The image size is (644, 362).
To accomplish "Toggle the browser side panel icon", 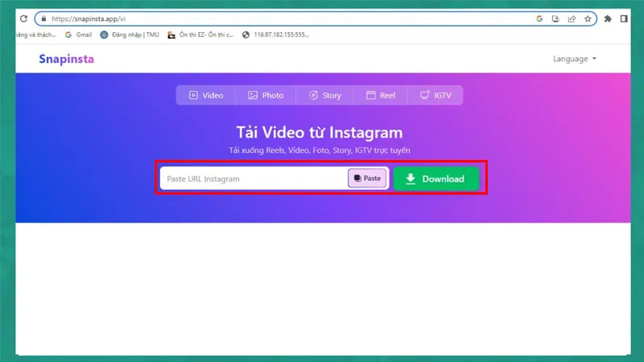I will [624, 19].
